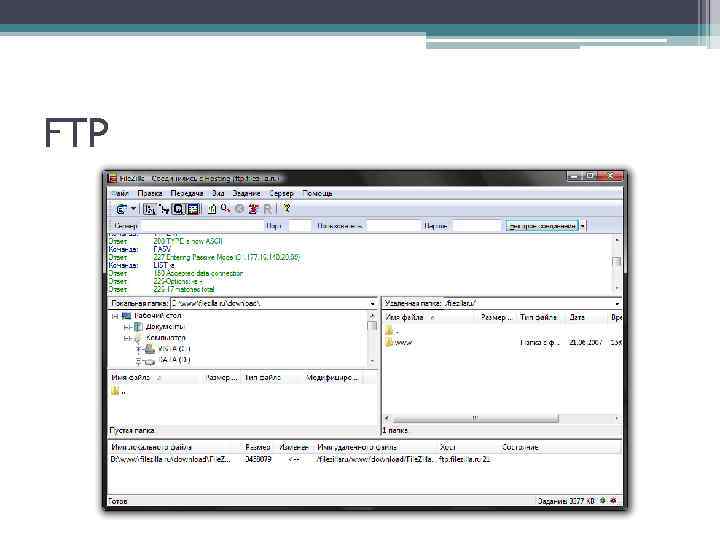Click the local parent folder '..' icon
Image resolution: width=720 pixels, height=540 pixels.
115,391
